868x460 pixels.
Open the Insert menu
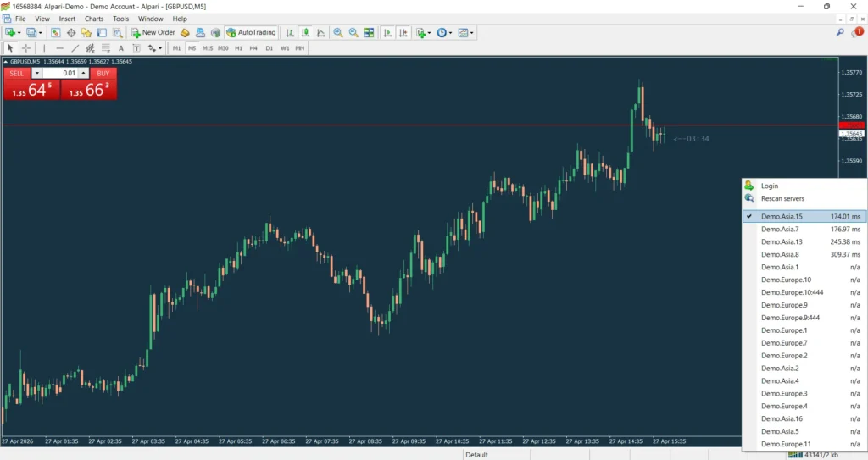pyautogui.click(x=67, y=19)
